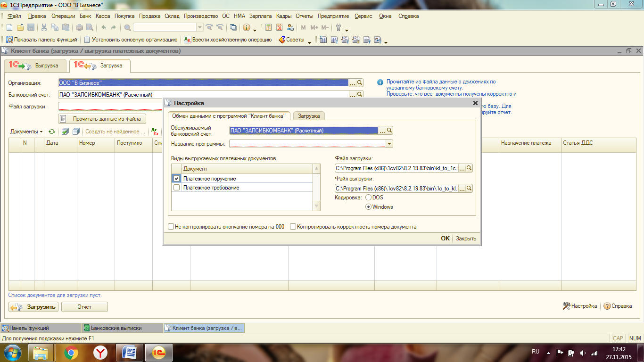Image resolution: width=644 pixels, height=362 pixels.
Task: Click the Cut scissors icon
Action: (44, 27)
